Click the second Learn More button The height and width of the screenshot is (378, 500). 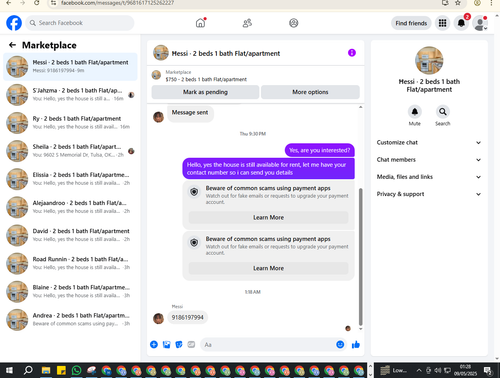point(268,268)
